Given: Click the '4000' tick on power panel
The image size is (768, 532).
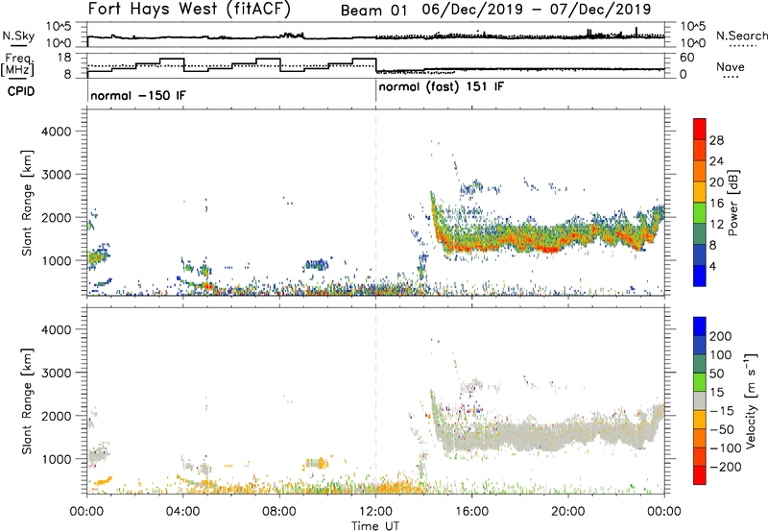Looking at the screenshot, I should click(57, 132).
